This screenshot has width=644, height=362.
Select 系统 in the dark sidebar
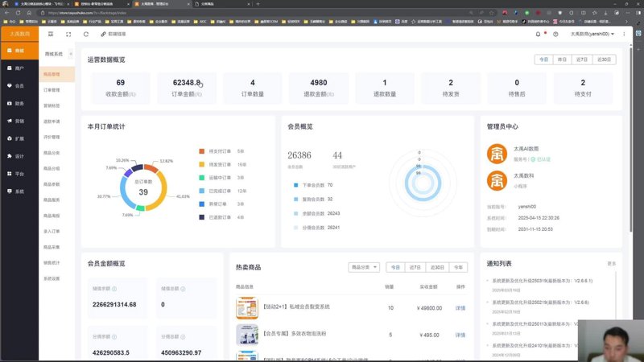[19, 191]
